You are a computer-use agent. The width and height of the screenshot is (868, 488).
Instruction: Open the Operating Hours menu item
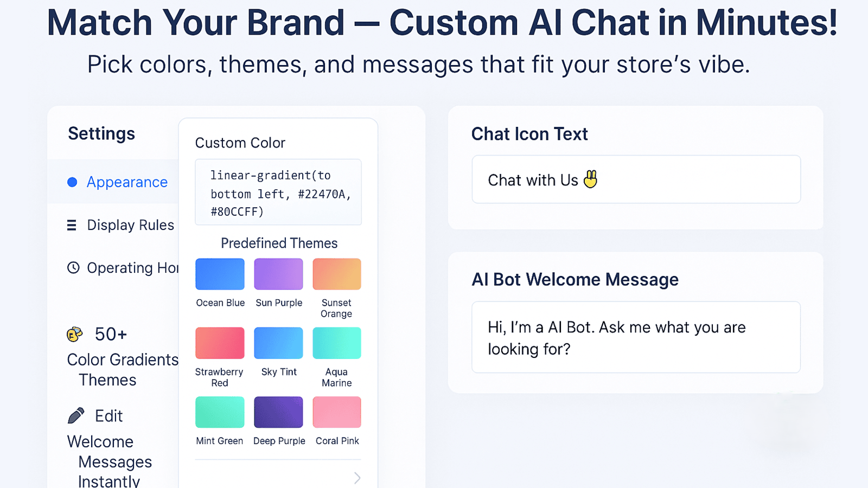click(123, 268)
